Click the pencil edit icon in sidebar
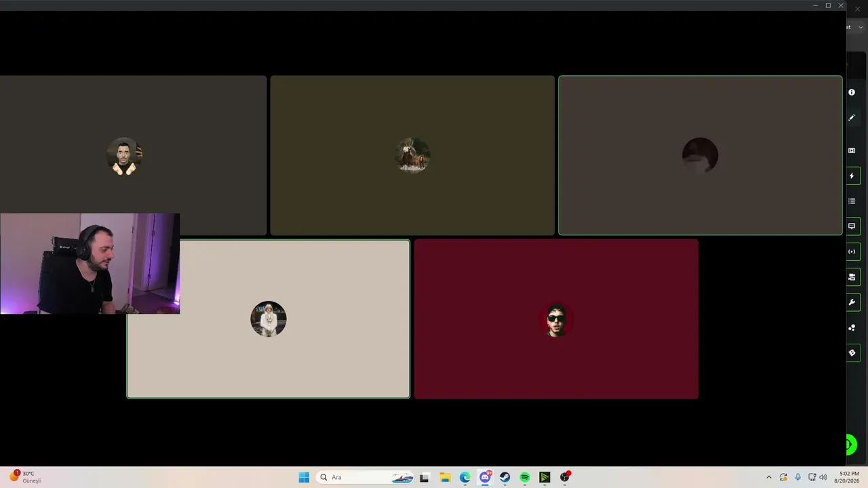 tap(852, 117)
